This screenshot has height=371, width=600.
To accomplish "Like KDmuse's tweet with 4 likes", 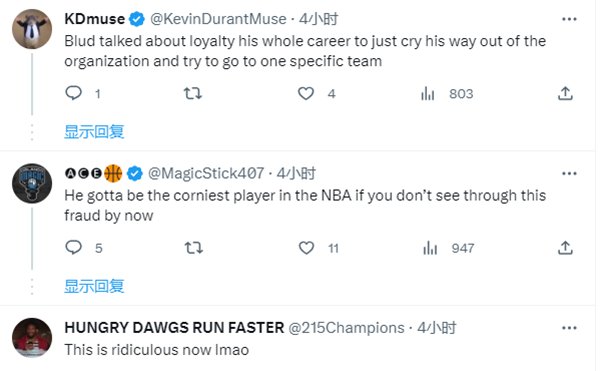I will (x=306, y=93).
